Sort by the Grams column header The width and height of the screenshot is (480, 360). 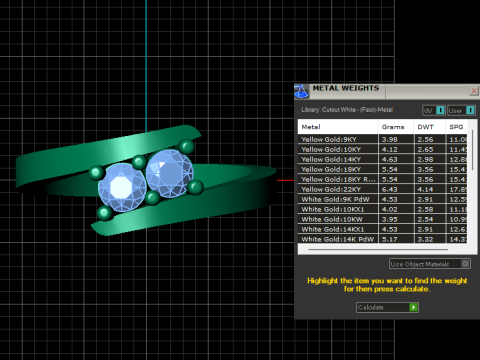coord(396,127)
